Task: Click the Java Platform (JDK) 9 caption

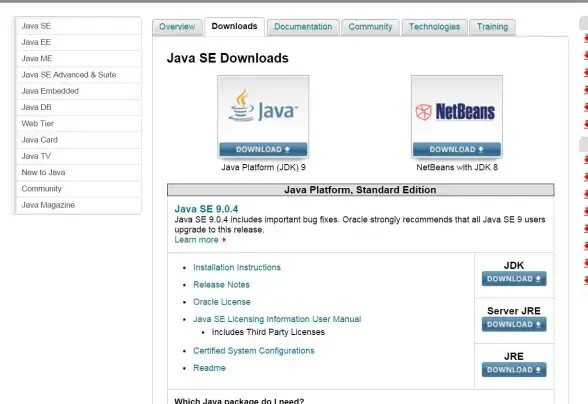Action: (x=263, y=167)
